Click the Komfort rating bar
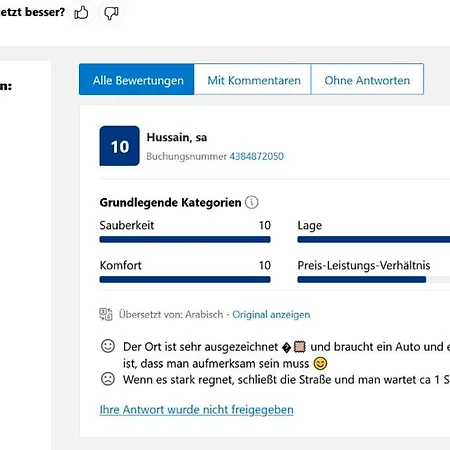Image resolution: width=450 pixels, height=450 pixels. coord(185,279)
